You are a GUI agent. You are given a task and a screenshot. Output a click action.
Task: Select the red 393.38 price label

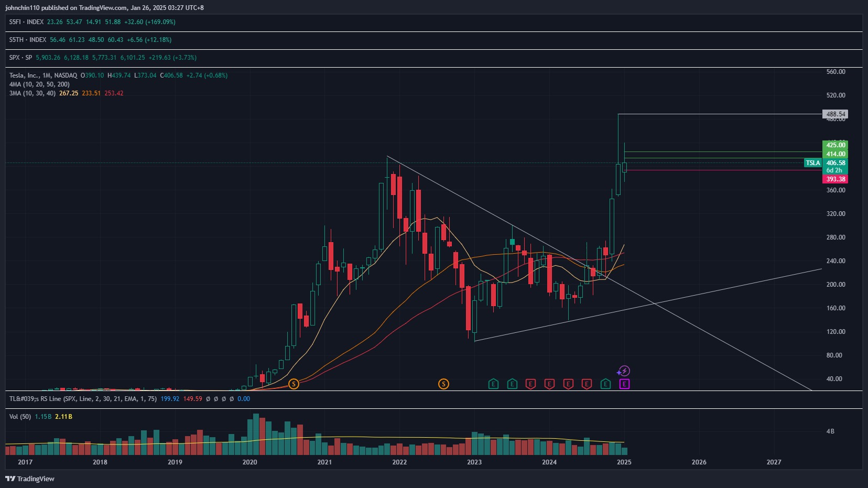835,179
